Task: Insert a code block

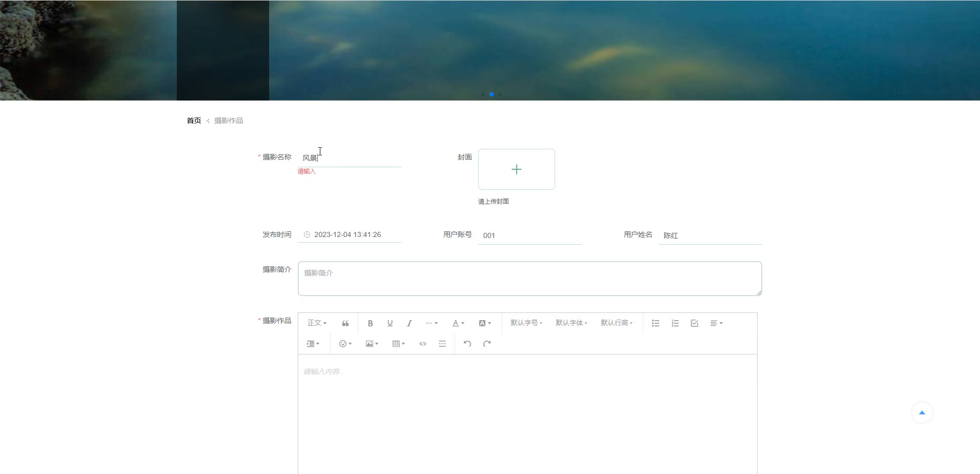Action: 422,344
